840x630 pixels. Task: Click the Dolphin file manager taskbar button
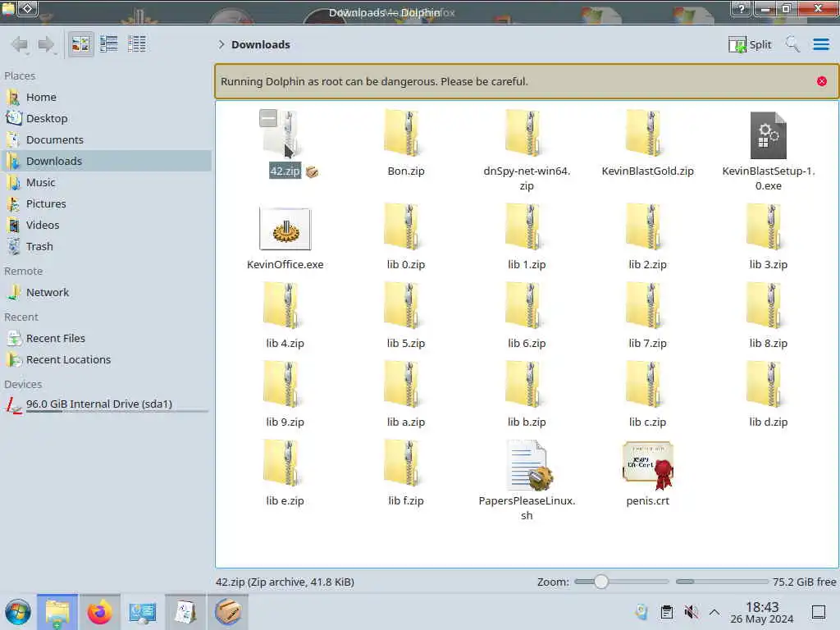tap(57, 612)
